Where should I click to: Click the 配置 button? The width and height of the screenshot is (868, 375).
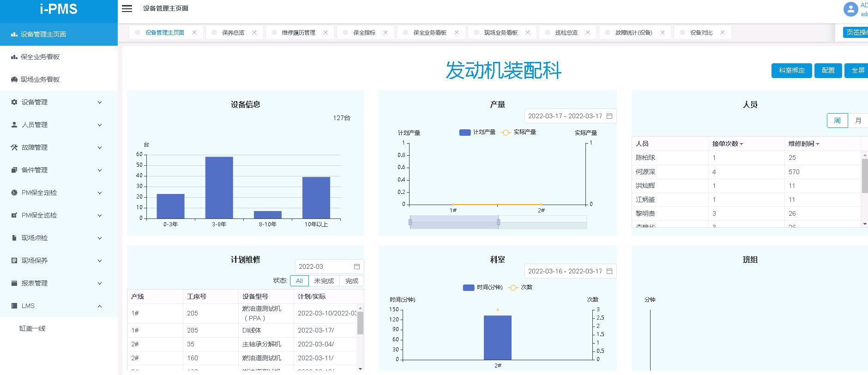tap(828, 71)
